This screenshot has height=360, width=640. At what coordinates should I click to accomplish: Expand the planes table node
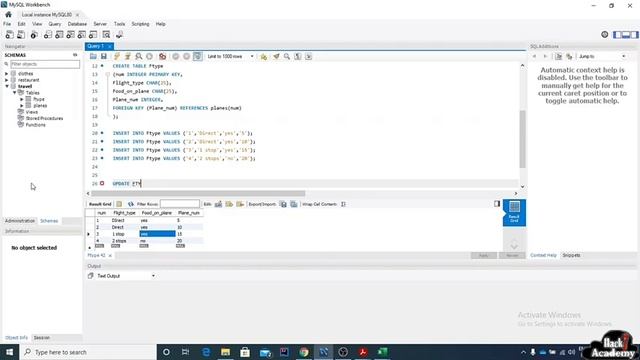coord(22,105)
